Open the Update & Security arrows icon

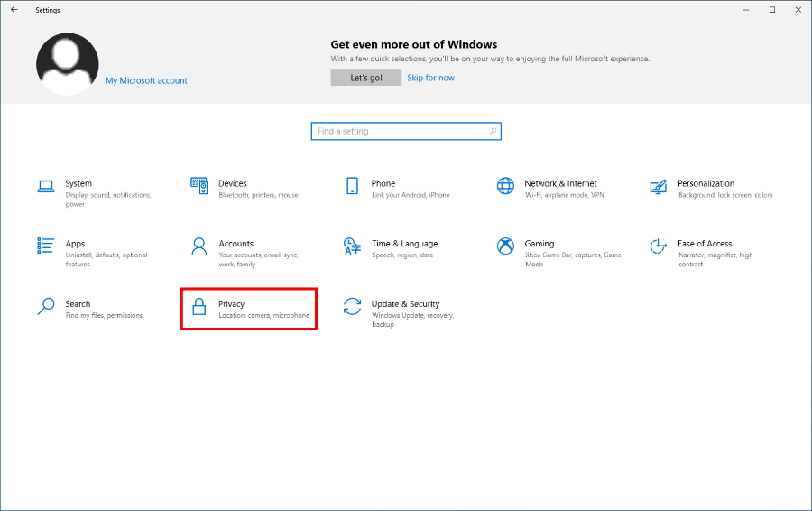click(352, 306)
